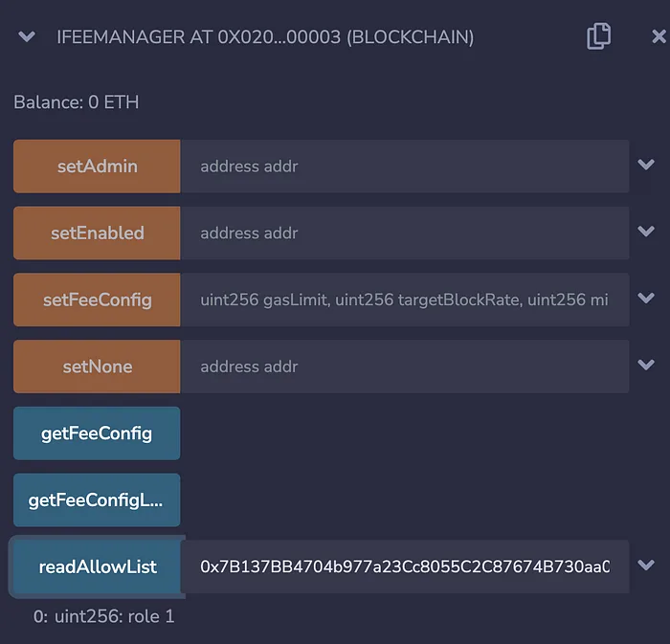This screenshot has height=644, width=670.
Task: Expand the setEnabled parameter inputs
Action: coord(646,231)
